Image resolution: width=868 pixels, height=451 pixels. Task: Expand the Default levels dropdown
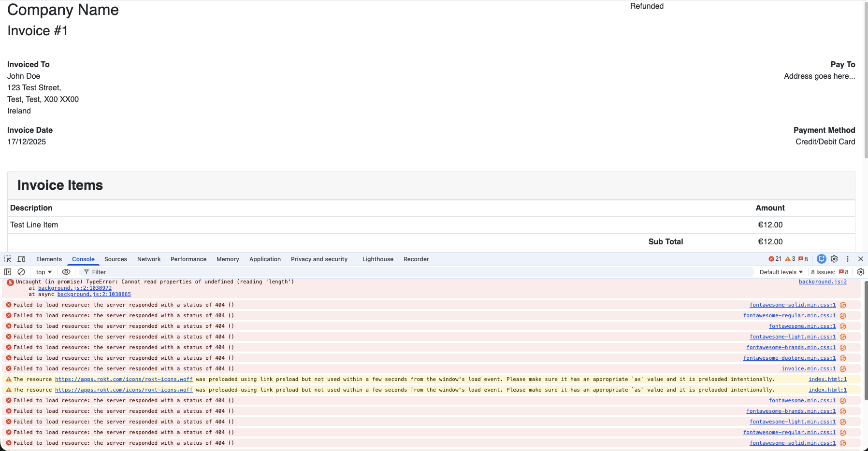(x=781, y=272)
